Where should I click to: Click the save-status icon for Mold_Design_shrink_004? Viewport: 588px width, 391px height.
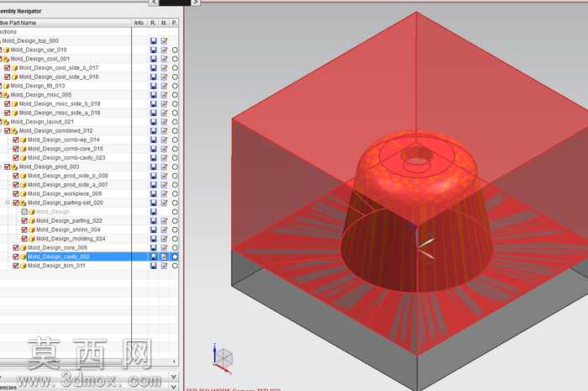[154, 230]
